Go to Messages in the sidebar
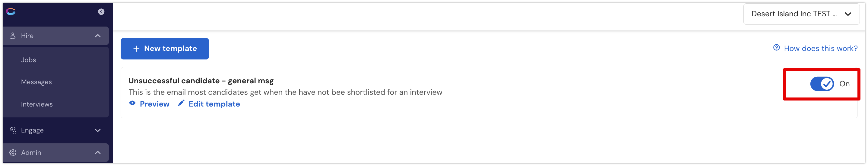This screenshot has width=868, height=166. [x=36, y=82]
